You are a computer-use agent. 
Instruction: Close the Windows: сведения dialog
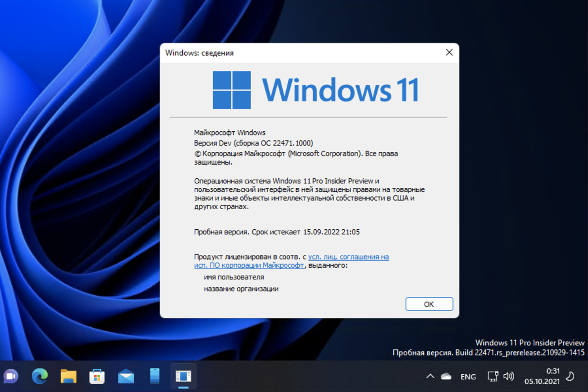(449, 53)
